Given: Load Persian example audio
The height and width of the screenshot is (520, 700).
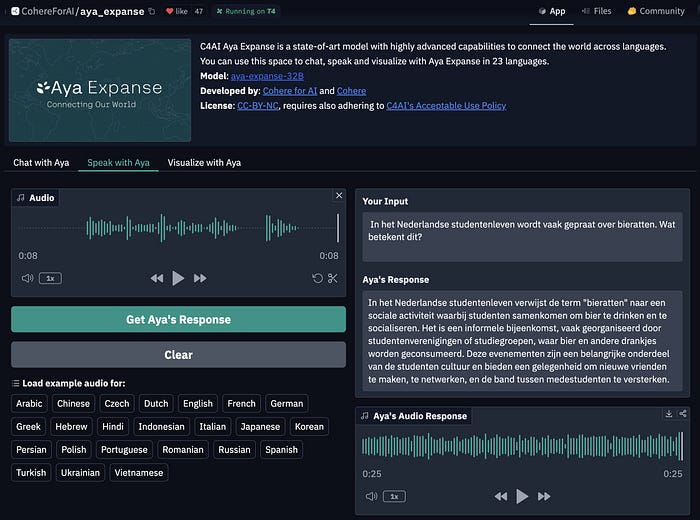Looking at the screenshot, I should [x=31, y=449].
